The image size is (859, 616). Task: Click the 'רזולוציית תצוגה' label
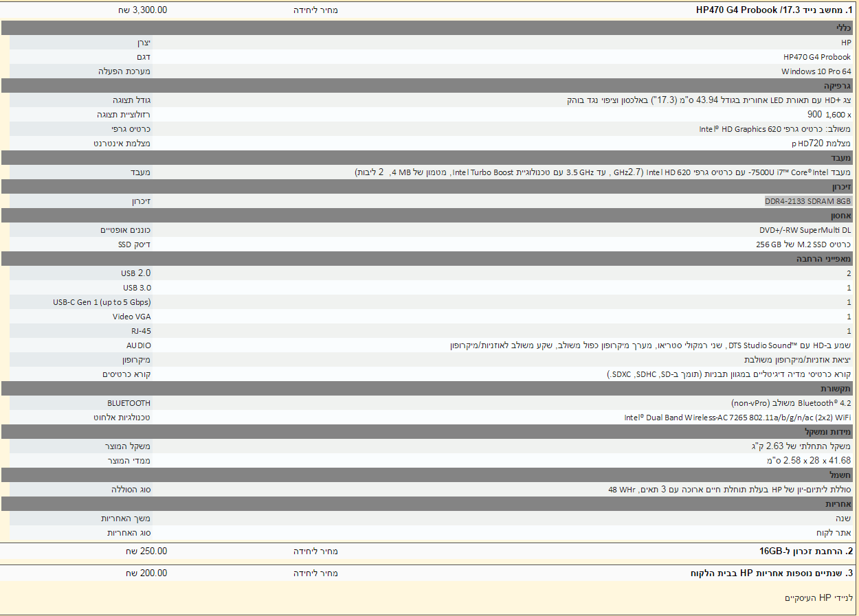pos(124,114)
